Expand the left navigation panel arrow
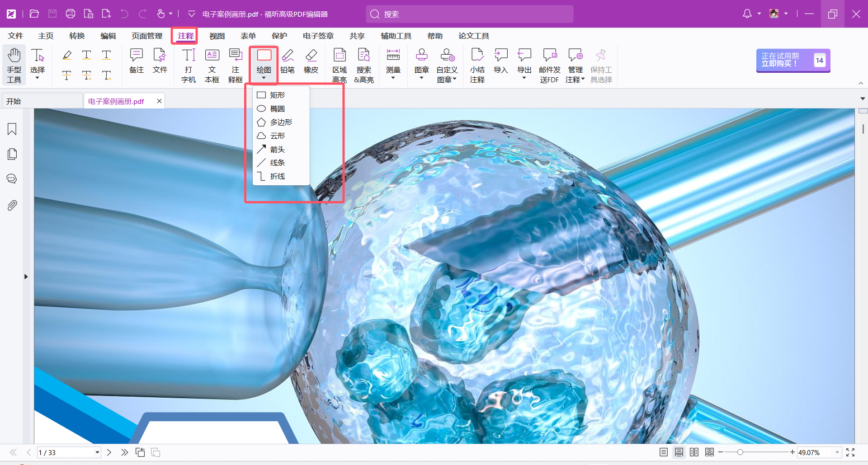This screenshot has height=465, width=868. click(26, 277)
